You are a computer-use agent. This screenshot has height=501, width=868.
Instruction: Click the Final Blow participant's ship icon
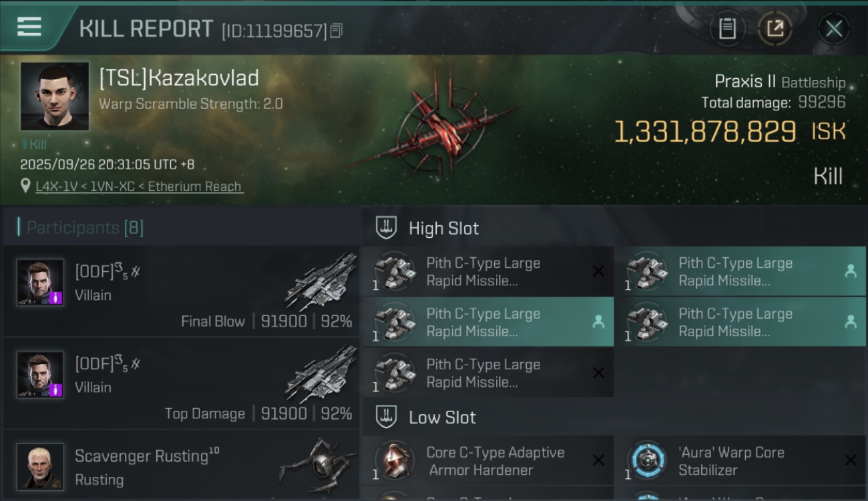322,281
